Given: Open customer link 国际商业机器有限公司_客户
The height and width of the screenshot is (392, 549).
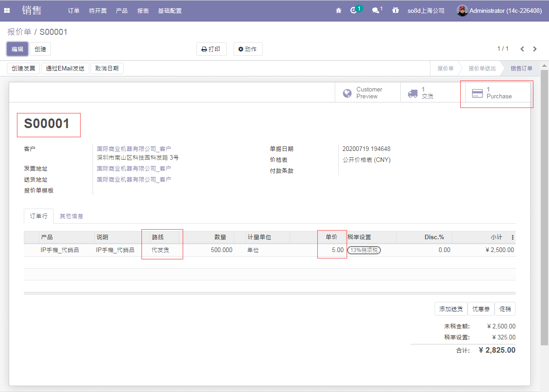Looking at the screenshot, I should click(134, 149).
